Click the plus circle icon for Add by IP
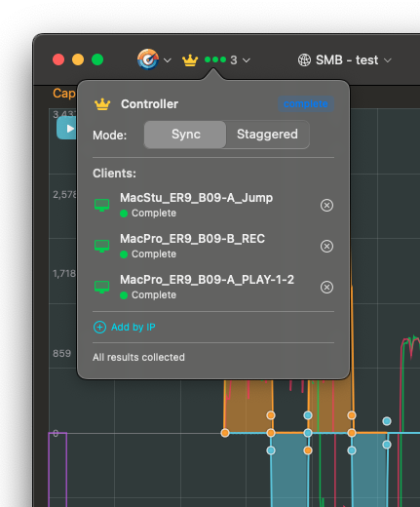420x507 pixels. [99, 328]
